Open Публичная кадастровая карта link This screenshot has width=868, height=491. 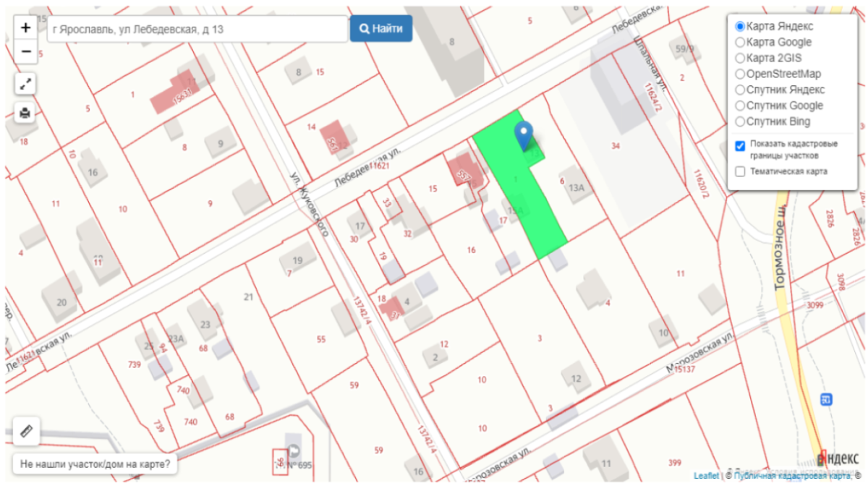point(791,475)
